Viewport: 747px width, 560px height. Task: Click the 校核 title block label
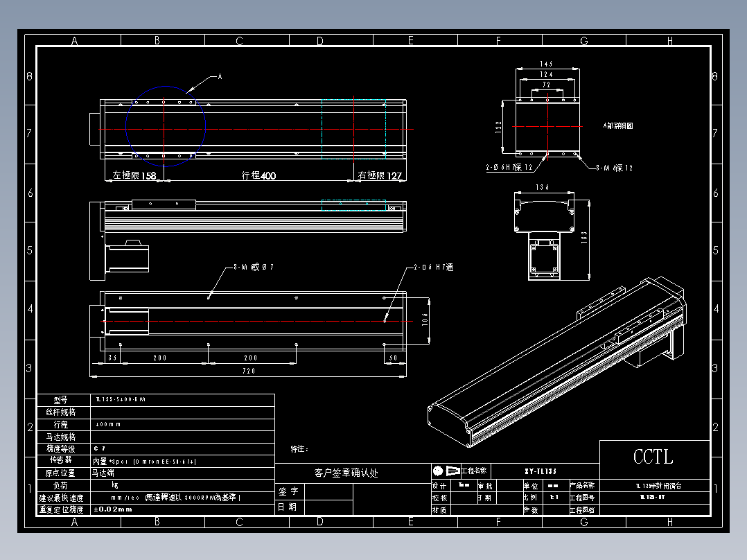(x=440, y=498)
